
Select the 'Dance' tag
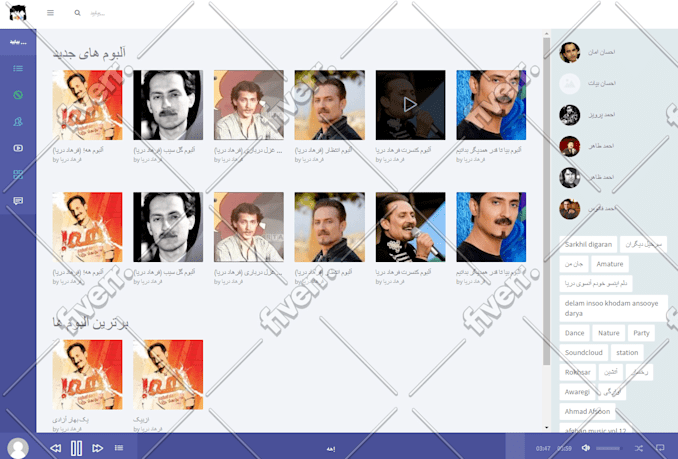[574, 333]
